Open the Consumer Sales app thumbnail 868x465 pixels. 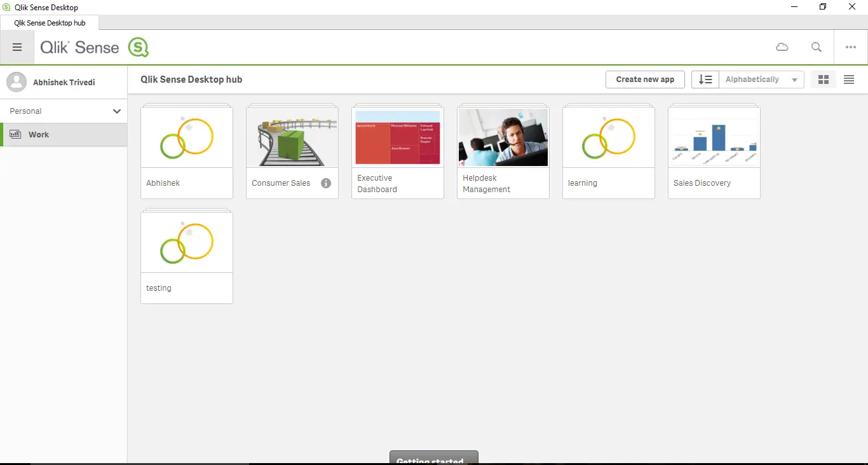click(x=292, y=137)
